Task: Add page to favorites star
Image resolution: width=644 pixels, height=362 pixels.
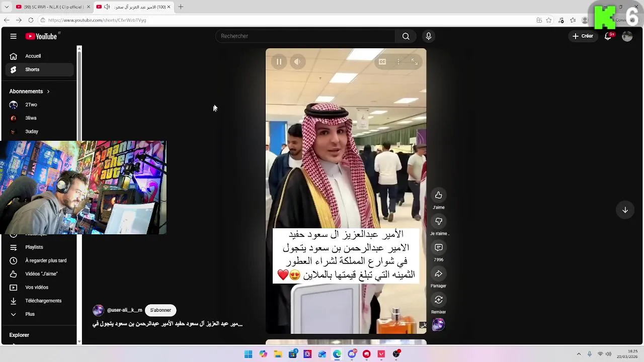Action: point(549,20)
